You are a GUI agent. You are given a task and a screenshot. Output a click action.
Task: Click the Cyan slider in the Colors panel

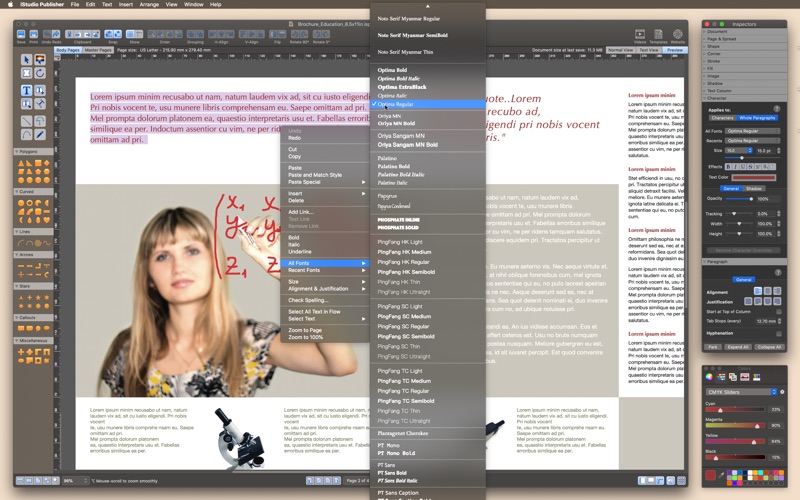coord(735,410)
